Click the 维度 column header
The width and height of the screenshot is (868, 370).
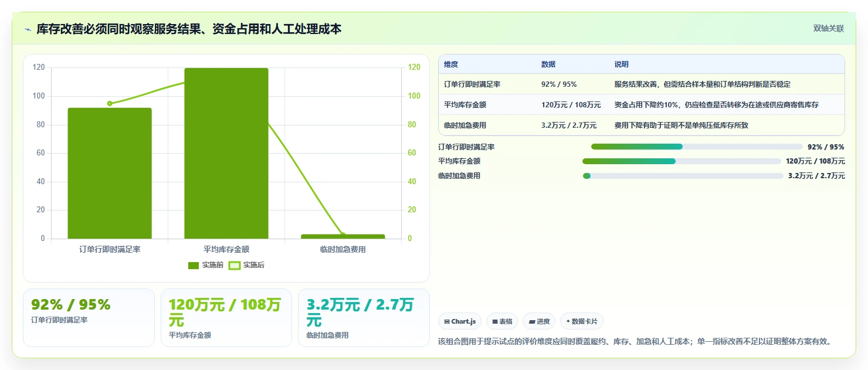(451, 65)
